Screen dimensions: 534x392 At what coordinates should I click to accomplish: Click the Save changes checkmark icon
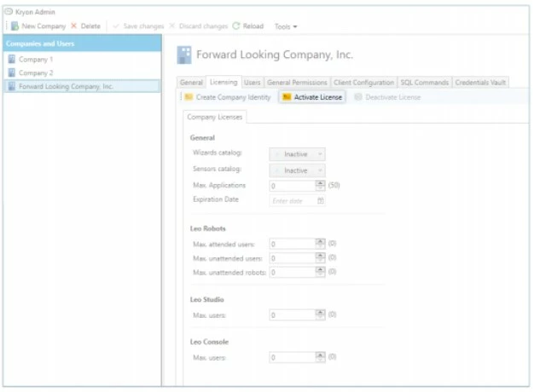coord(116,26)
